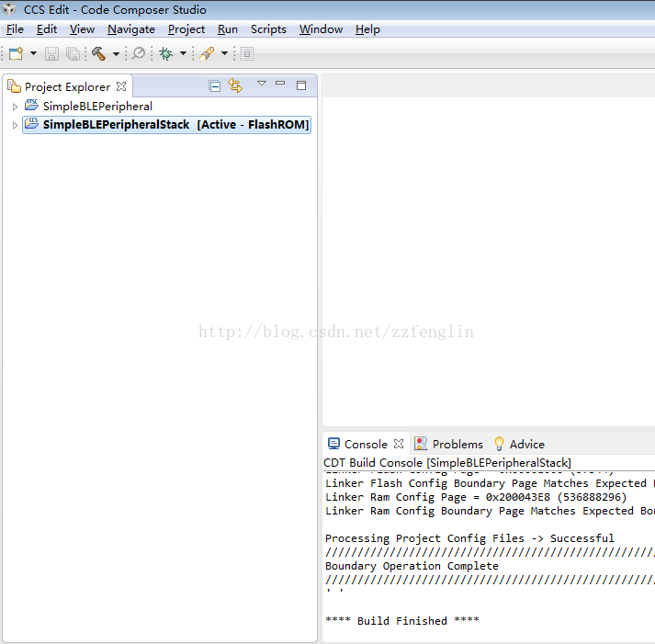Click 'Linker Flash Config Boundary Page' console line
655x644 pixels.
coord(490,483)
